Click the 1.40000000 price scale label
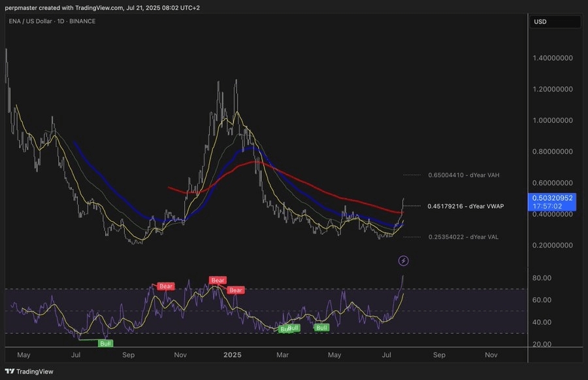The image size is (588, 380). click(x=553, y=58)
